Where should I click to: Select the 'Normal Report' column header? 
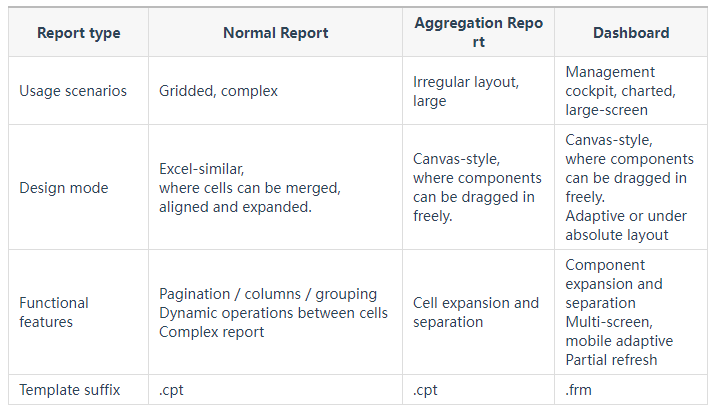(275, 33)
